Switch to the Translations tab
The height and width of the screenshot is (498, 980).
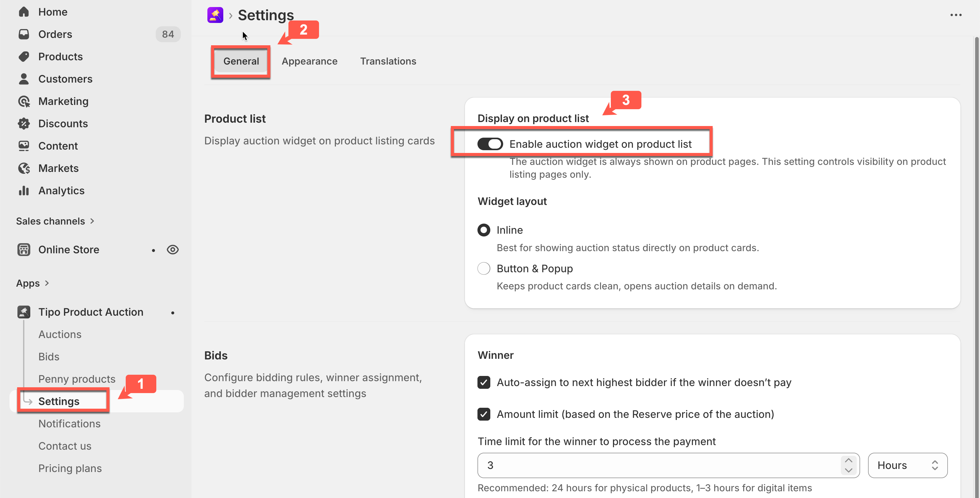click(x=388, y=61)
